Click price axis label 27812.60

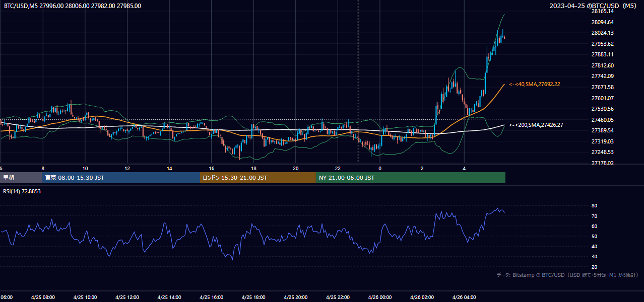(x=603, y=65)
